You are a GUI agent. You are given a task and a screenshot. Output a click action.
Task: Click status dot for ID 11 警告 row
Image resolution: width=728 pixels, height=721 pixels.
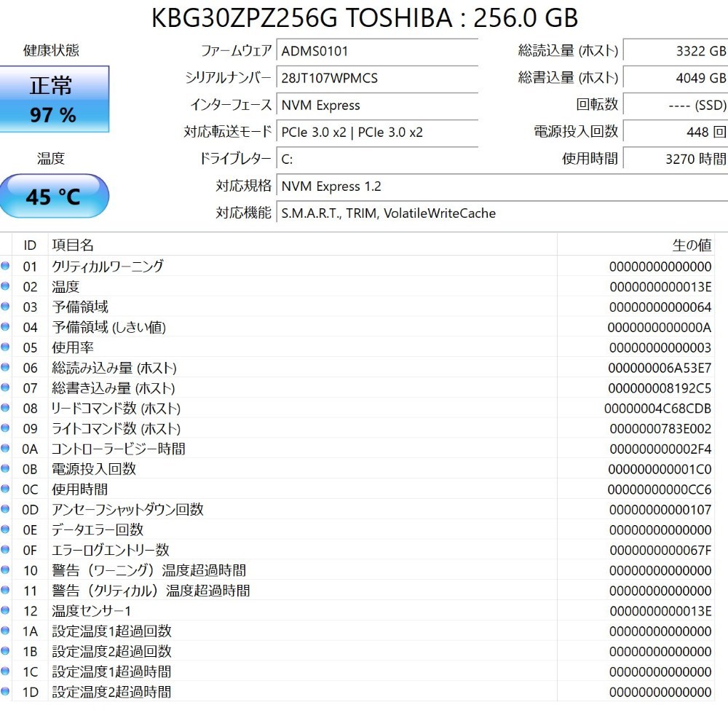(x=5, y=590)
